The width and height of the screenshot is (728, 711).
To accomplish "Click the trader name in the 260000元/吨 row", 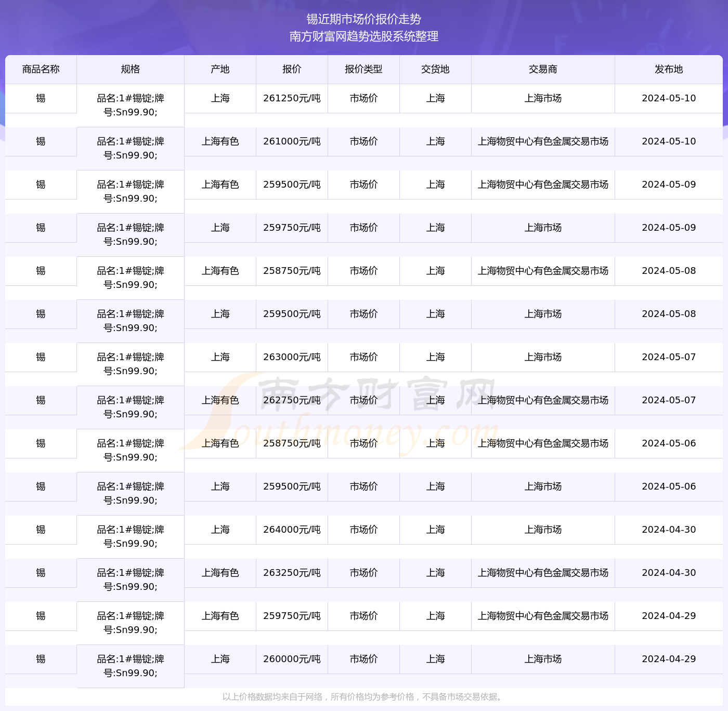I will 543,659.
